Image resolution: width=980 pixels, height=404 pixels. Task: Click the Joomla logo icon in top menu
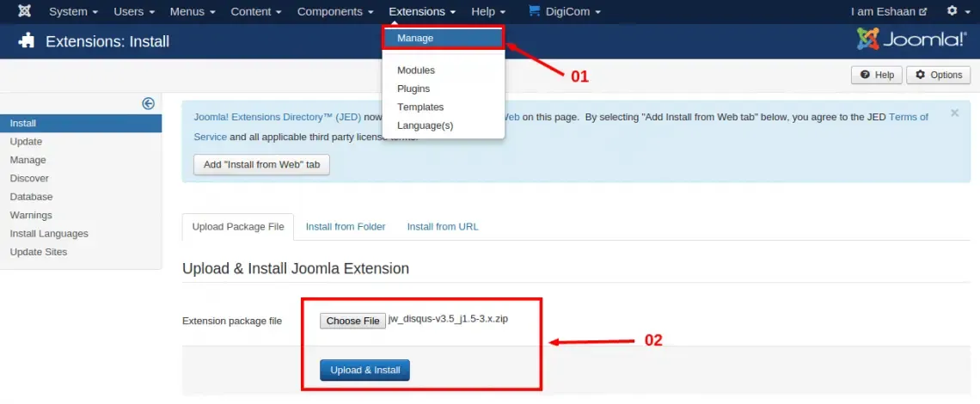click(24, 11)
